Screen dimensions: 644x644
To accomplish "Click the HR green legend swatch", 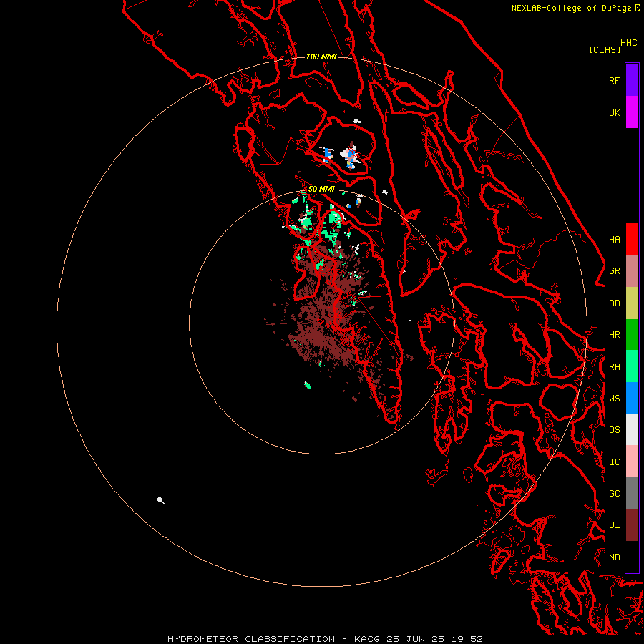I will point(632,335).
